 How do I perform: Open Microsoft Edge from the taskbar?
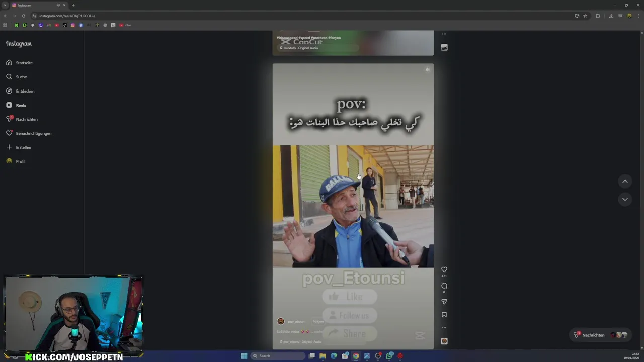[334, 356]
